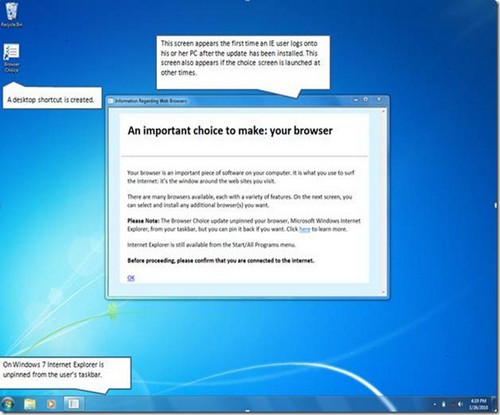Select the Browser Choice desktop shortcut

(x=12, y=58)
